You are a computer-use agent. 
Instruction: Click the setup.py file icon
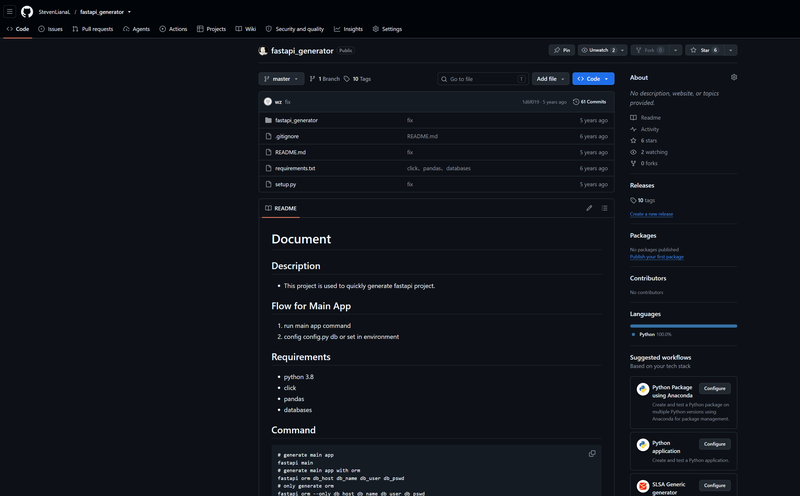coord(268,184)
